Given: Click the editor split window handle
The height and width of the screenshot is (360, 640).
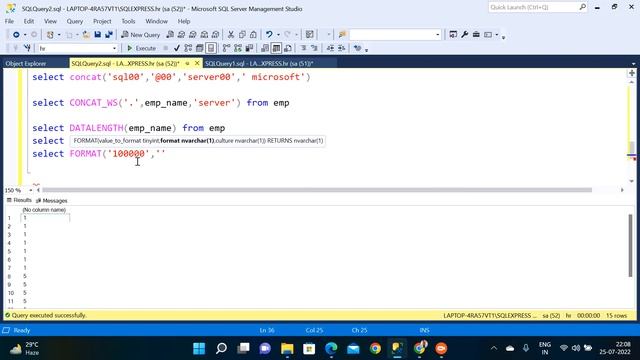Looking at the screenshot, I should click(632, 73).
